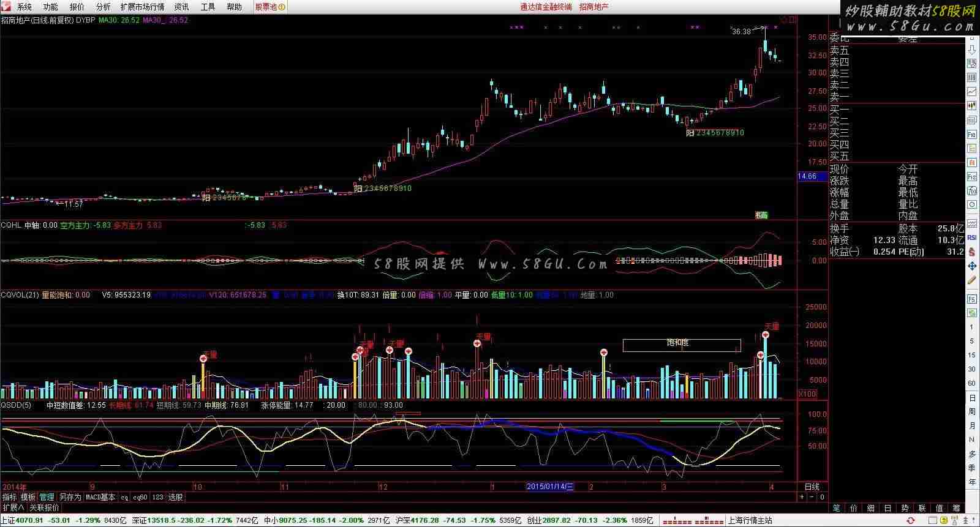The height and width of the screenshot is (527, 980).
Task: Click the 关联报价 tab
Action: 45,507
